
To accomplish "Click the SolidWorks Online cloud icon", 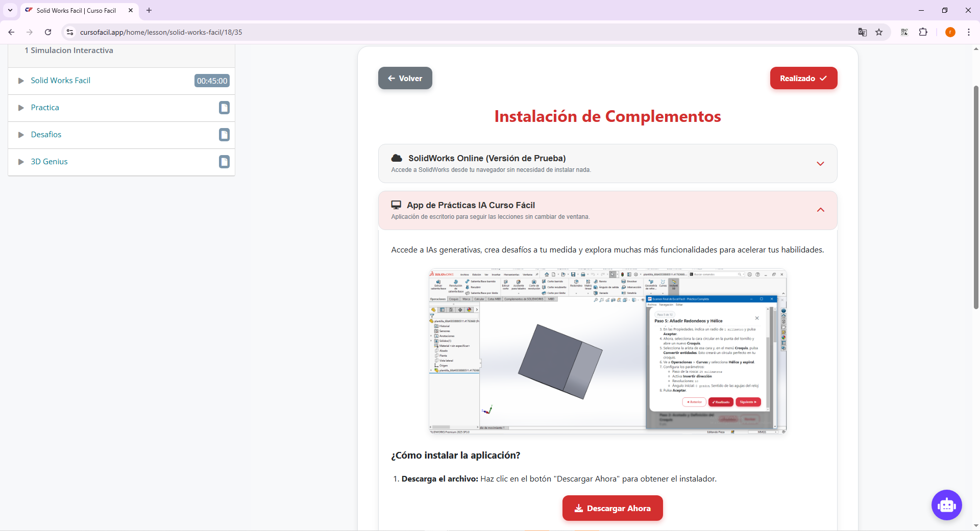I will [x=397, y=158].
